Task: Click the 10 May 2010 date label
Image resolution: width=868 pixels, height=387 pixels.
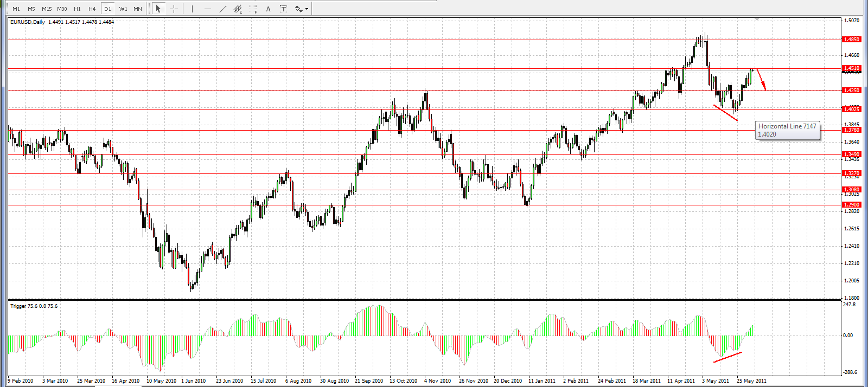Action: 161,381
